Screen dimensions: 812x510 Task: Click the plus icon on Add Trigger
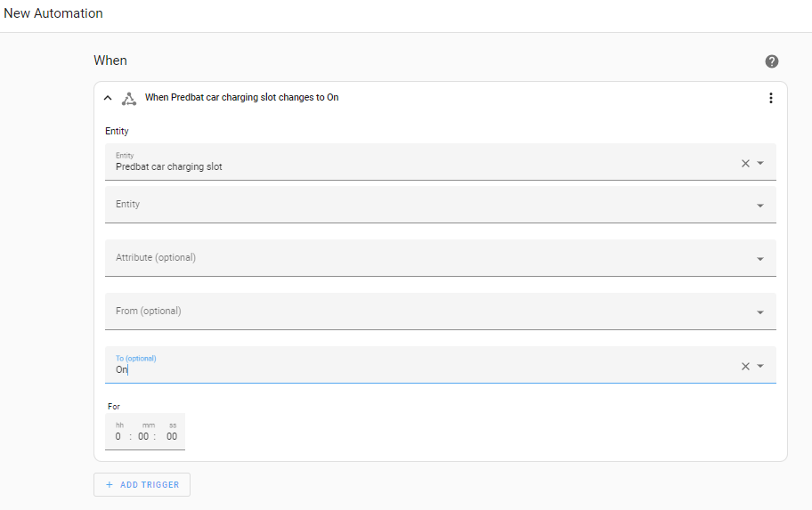tap(109, 484)
